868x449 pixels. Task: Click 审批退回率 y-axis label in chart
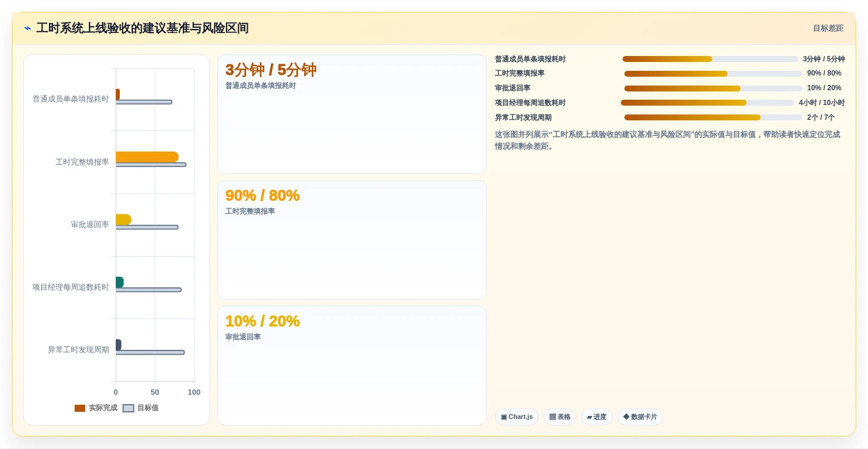coord(90,225)
